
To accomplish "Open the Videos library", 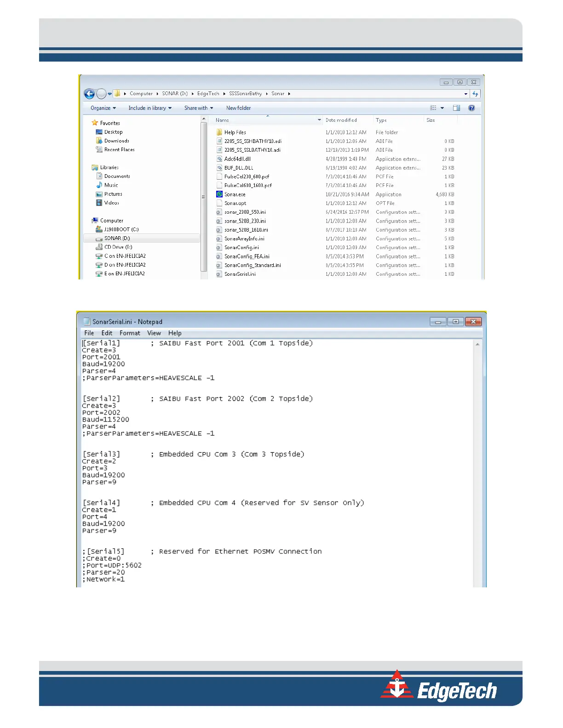I will [x=111, y=203].
